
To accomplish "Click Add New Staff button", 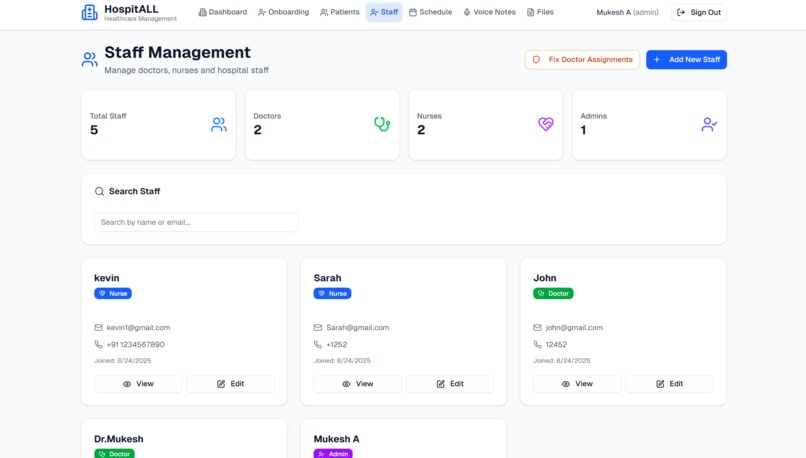I will click(x=686, y=60).
